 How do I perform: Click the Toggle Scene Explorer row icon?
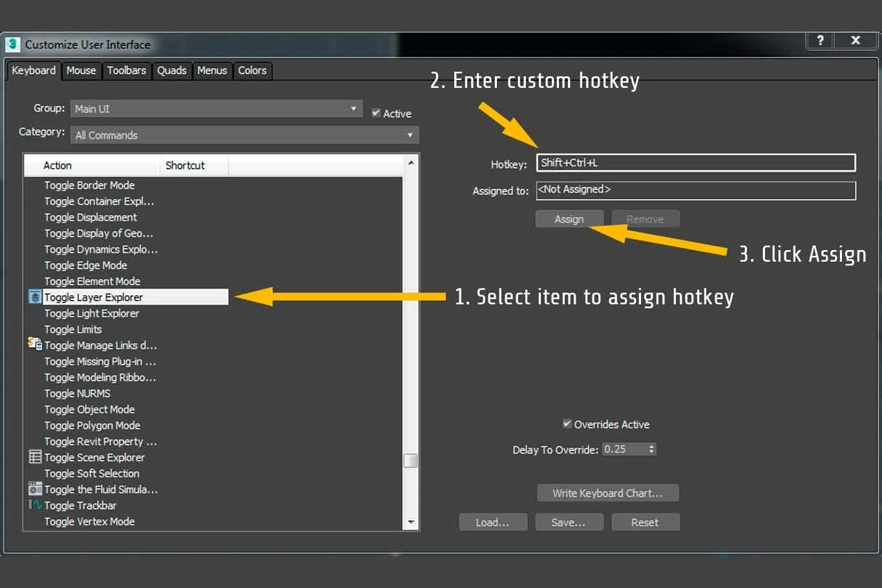[35, 457]
